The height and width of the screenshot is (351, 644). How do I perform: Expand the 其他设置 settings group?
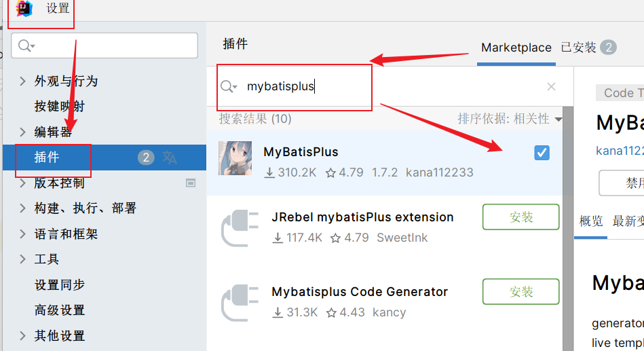coord(23,336)
